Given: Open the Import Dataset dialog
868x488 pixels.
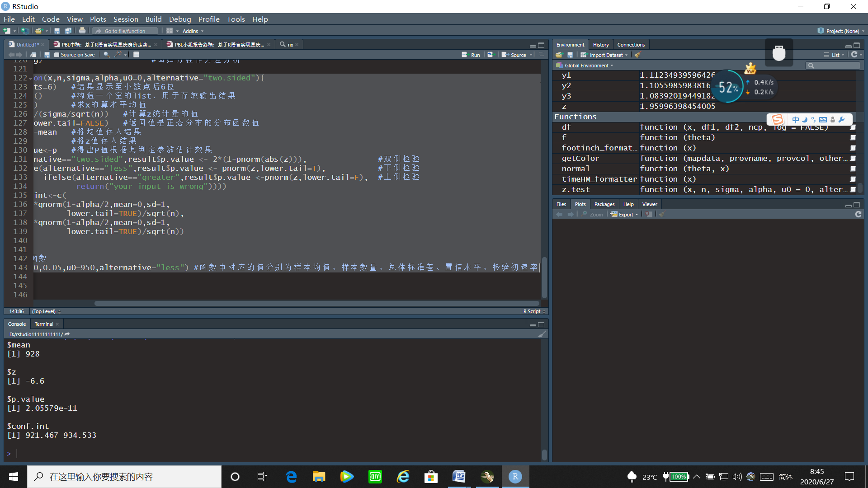Looking at the screenshot, I should point(605,54).
